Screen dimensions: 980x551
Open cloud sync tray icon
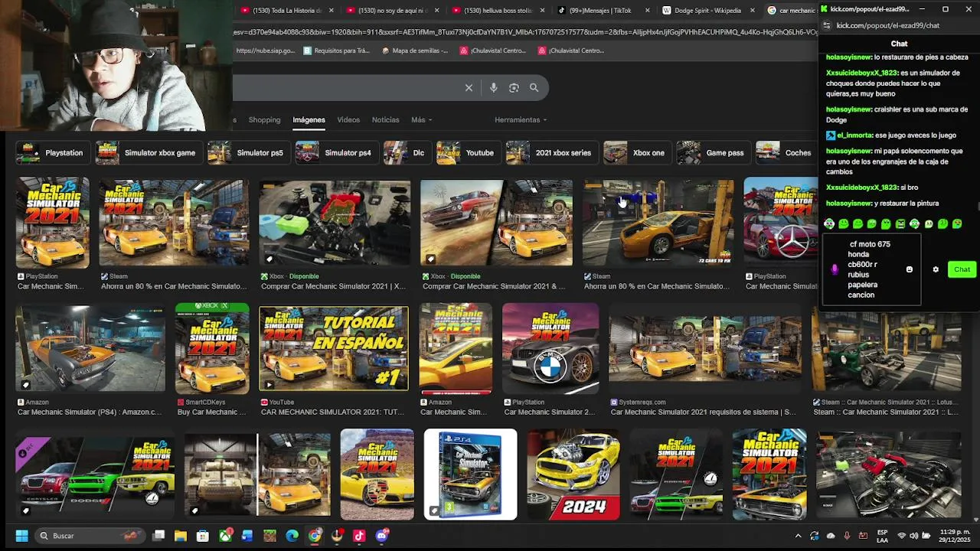tap(831, 536)
